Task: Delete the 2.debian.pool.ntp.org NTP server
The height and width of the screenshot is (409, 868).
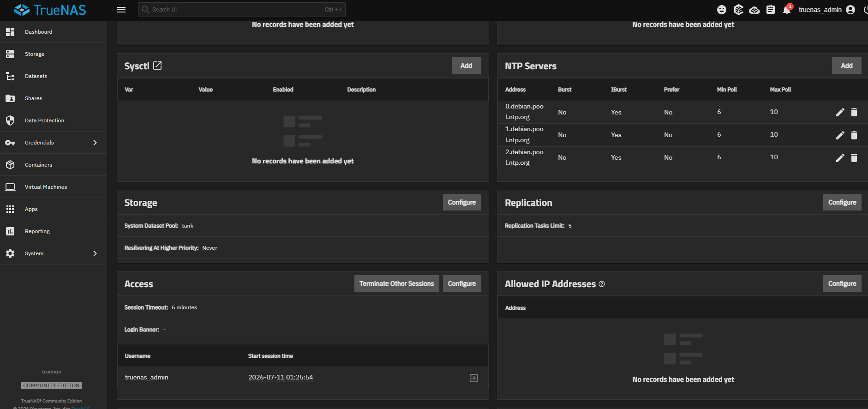Action: 854,158
